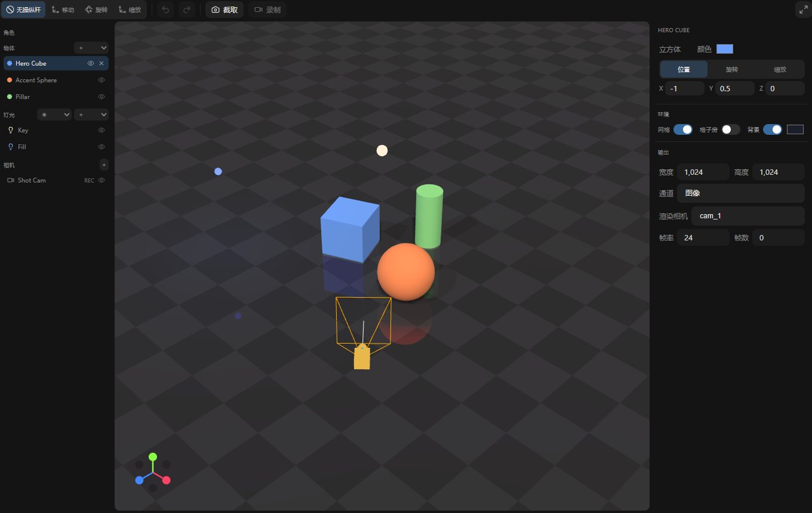
Task: Click the 帧数 frame count field
Action: [779, 237]
